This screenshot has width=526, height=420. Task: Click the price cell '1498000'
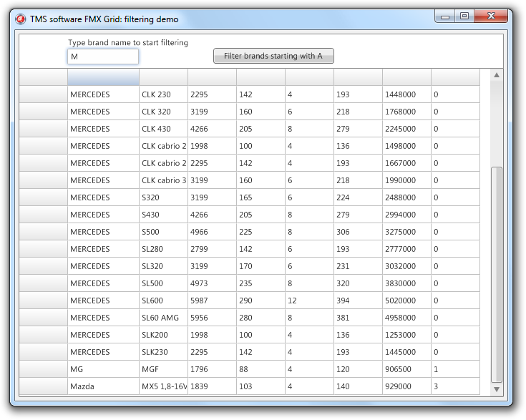(406, 146)
